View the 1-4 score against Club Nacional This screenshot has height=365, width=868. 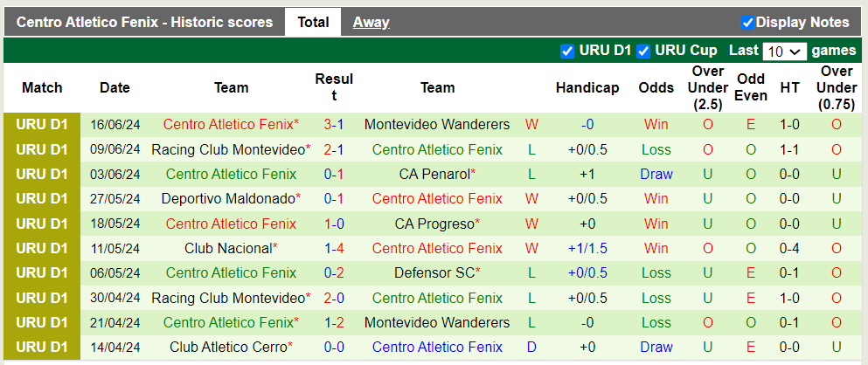click(x=334, y=248)
